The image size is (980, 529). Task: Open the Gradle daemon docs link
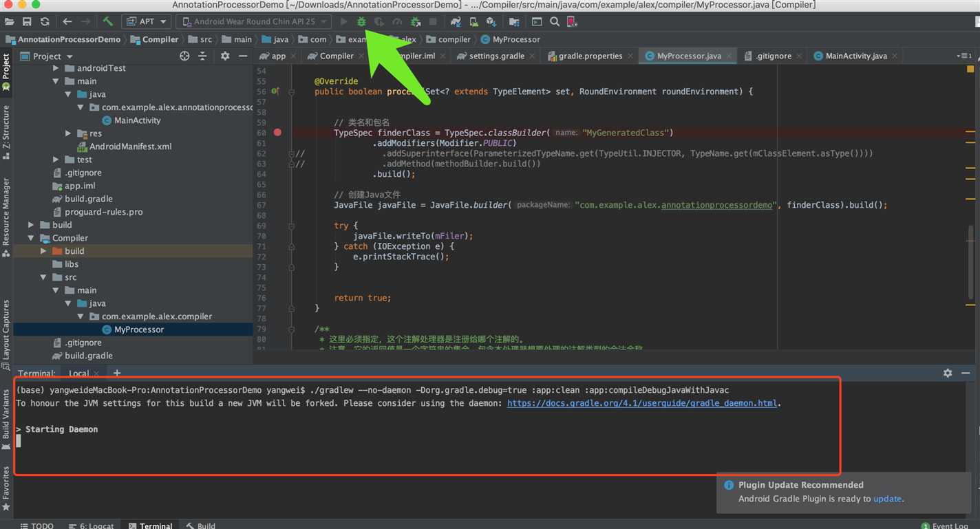[x=642, y=403]
